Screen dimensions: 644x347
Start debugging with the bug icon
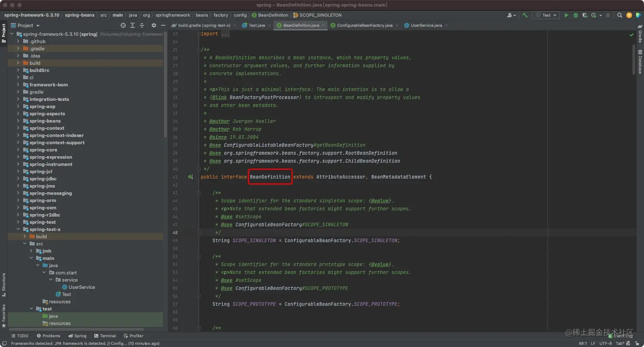click(575, 15)
